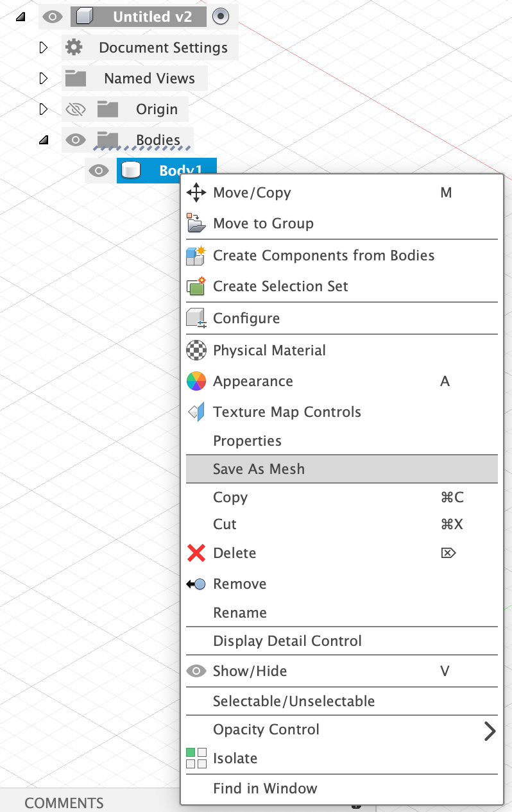The image size is (512, 812).
Task: Toggle visibility of Body1
Action: 98,171
